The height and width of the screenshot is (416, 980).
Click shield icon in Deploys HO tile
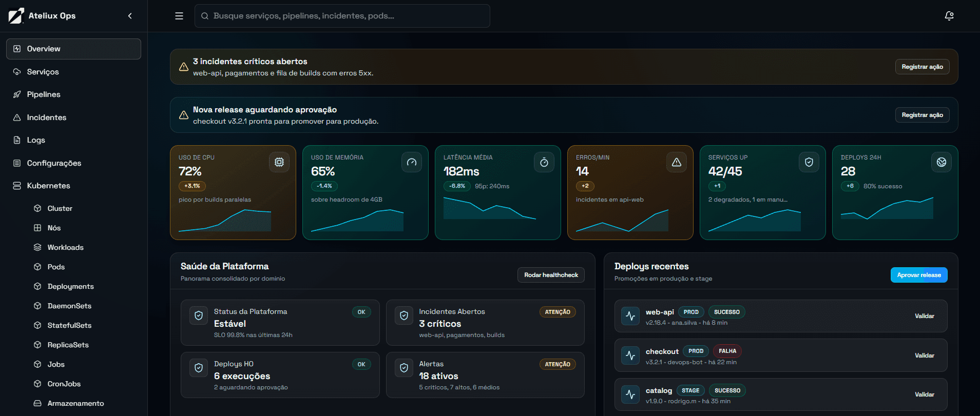point(199,368)
